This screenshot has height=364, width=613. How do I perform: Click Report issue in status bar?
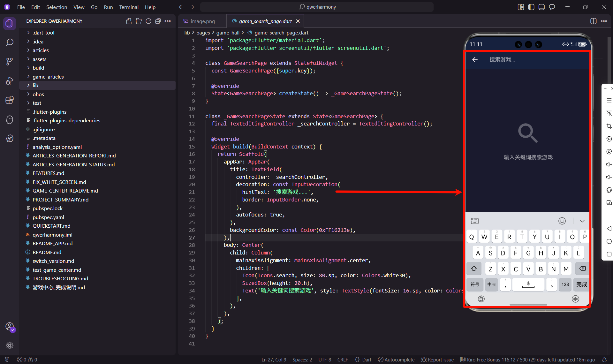pyautogui.click(x=438, y=360)
